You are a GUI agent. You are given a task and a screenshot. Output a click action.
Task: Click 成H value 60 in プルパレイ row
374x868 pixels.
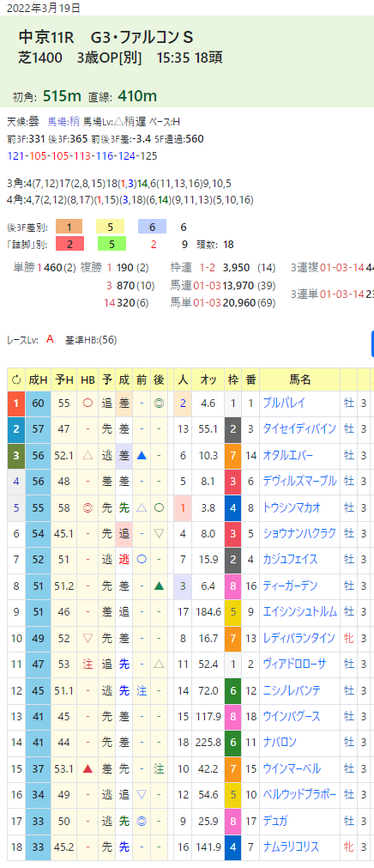pos(39,404)
